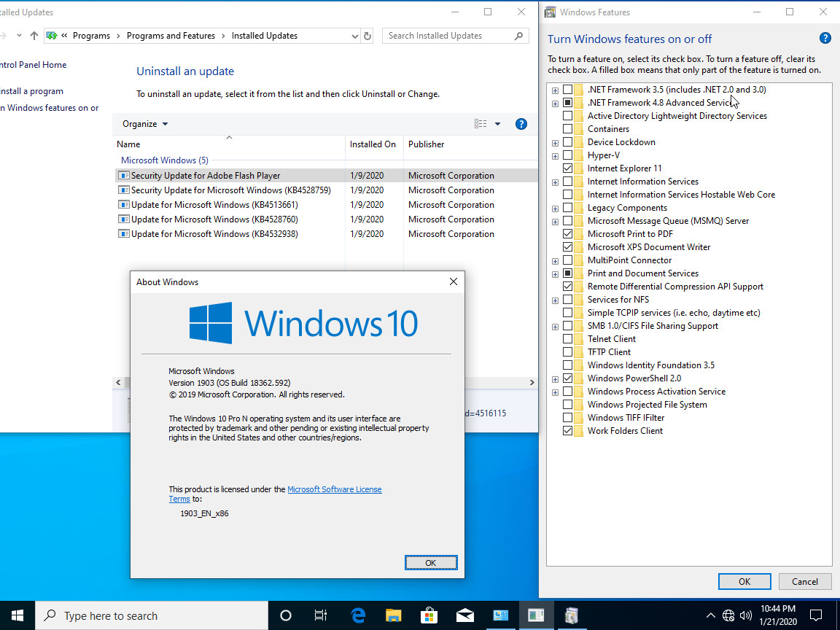Expand .NET Framework 3.5 tree node

pos(555,90)
